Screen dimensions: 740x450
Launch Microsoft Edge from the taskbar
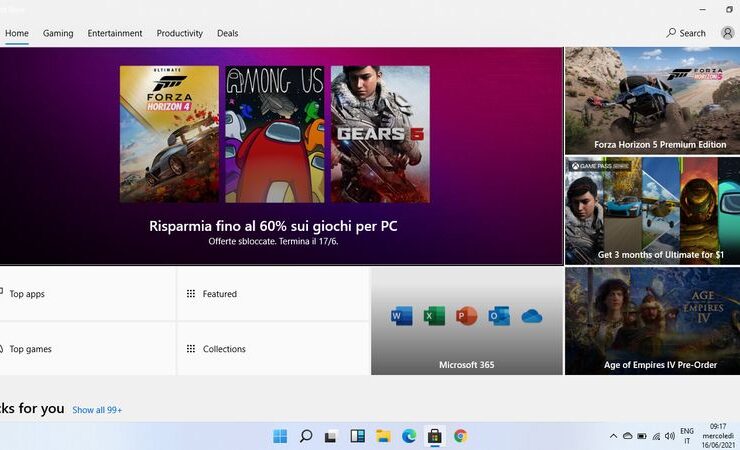(x=409, y=436)
